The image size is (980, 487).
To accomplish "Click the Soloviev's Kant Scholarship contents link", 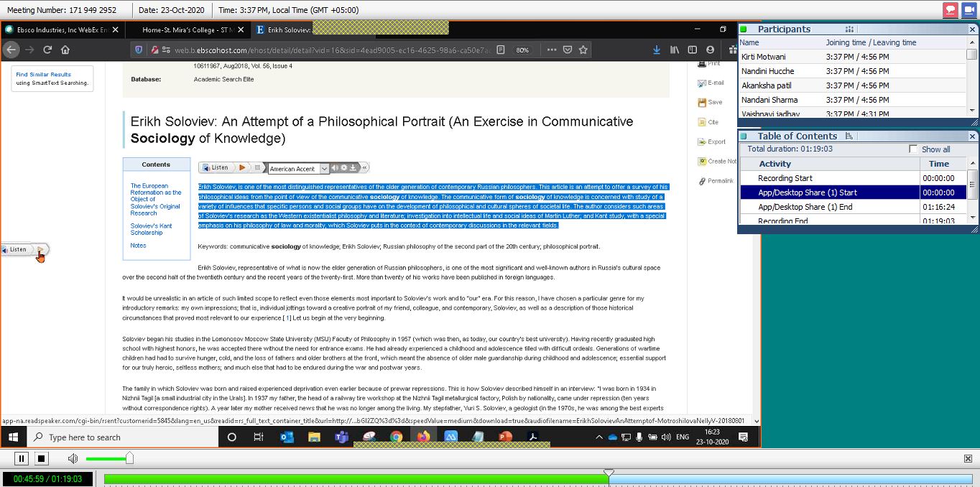I will (x=152, y=228).
